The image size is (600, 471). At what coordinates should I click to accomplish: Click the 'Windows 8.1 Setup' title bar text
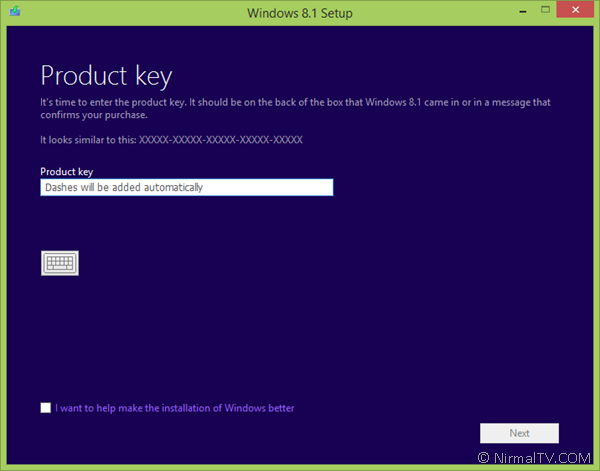pos(300,13)
